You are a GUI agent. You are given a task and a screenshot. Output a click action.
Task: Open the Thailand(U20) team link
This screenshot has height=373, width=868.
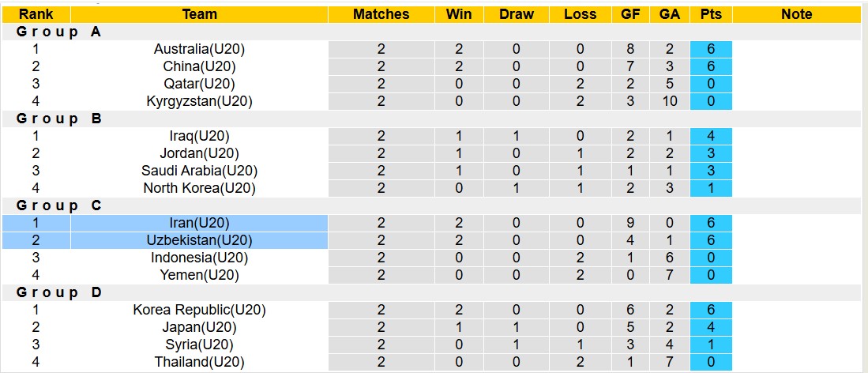[x=199, y=362]
